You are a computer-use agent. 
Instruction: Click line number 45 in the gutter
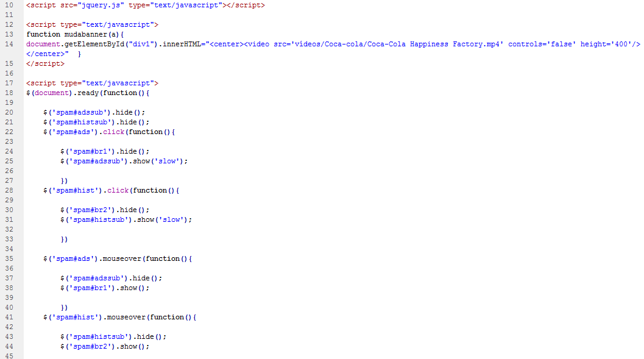click(x=9, y=356)
